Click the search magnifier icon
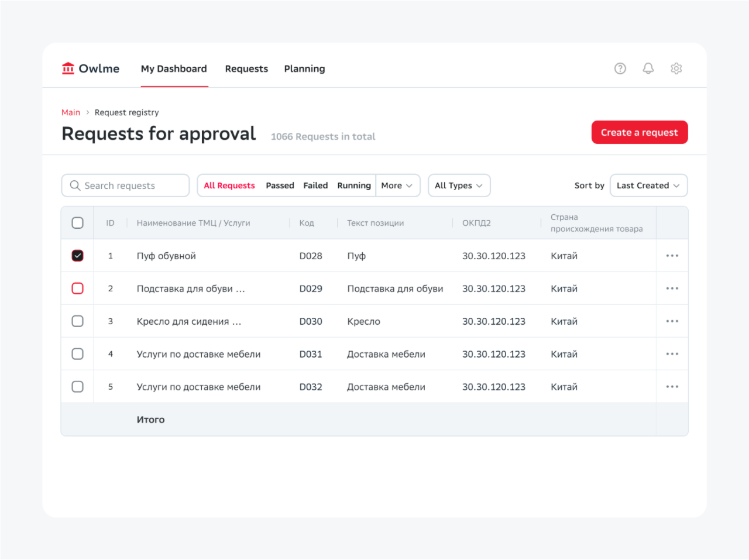Viewport: 749px width, 560px height. coord(75,185)
